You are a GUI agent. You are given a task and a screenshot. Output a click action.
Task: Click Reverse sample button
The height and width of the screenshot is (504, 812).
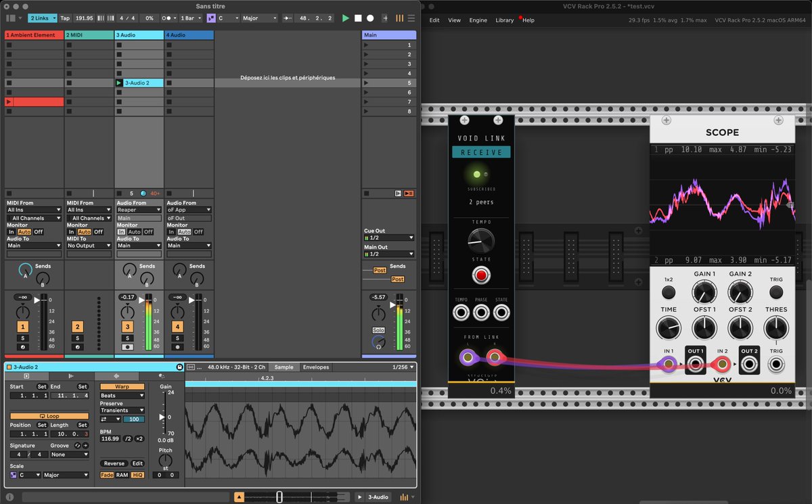click(114, 463)
